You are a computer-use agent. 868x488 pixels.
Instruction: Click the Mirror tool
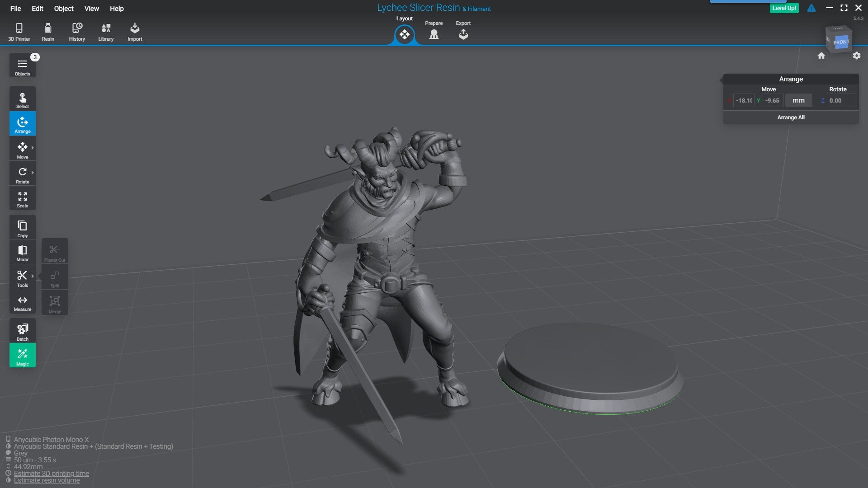[x=23, y=253]
